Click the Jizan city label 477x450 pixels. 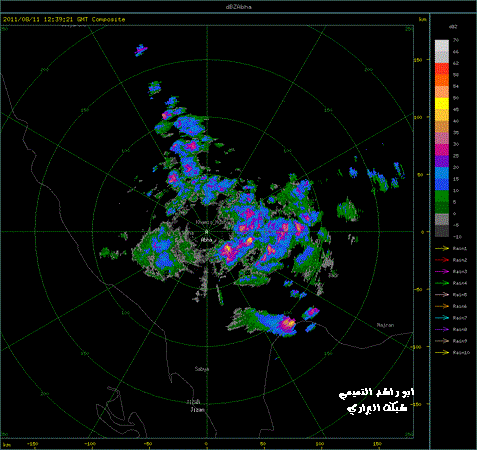198,410
